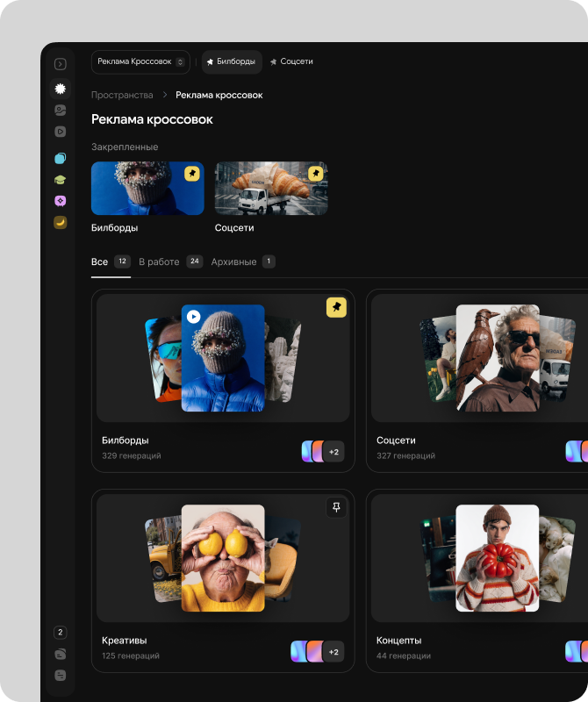
Task: Expand the sidebar with the arrow icon
Action: (x=60, y=64)
